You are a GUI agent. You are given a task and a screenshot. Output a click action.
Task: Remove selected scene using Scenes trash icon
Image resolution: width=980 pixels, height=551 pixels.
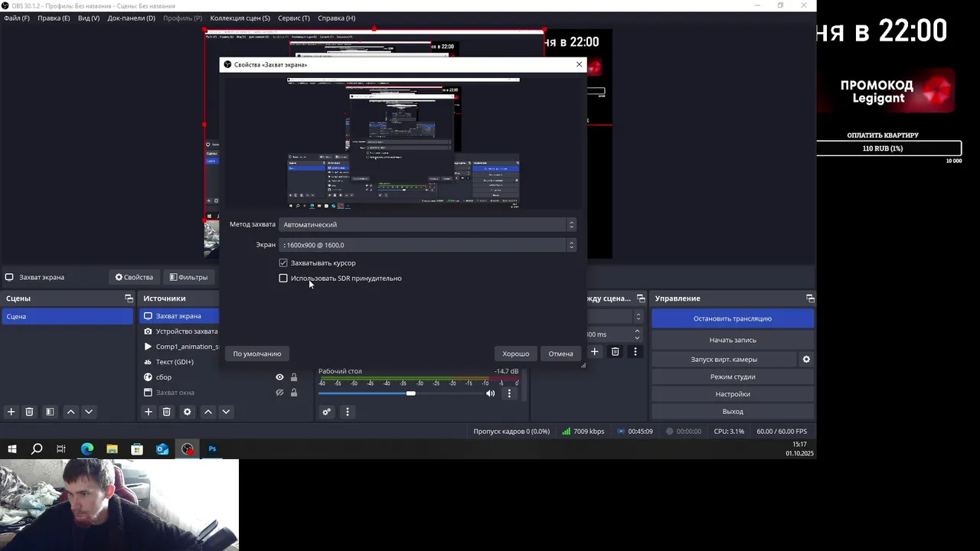coord(29,412)
